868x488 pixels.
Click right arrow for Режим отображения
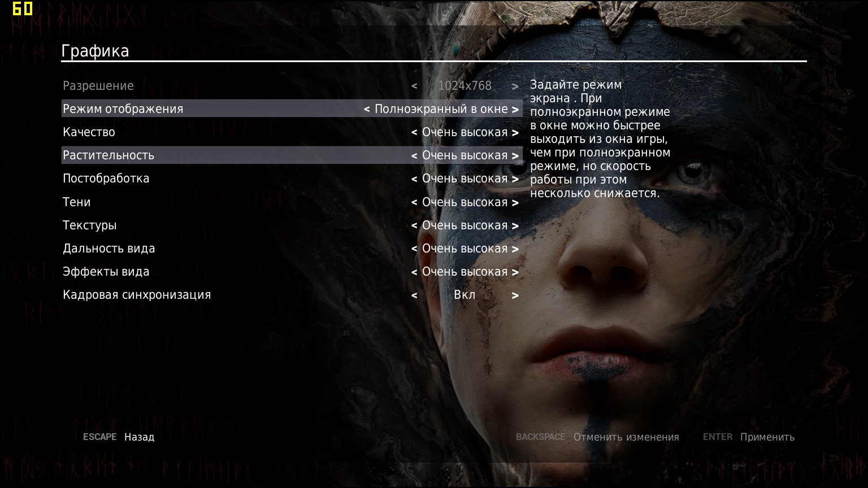515,110
